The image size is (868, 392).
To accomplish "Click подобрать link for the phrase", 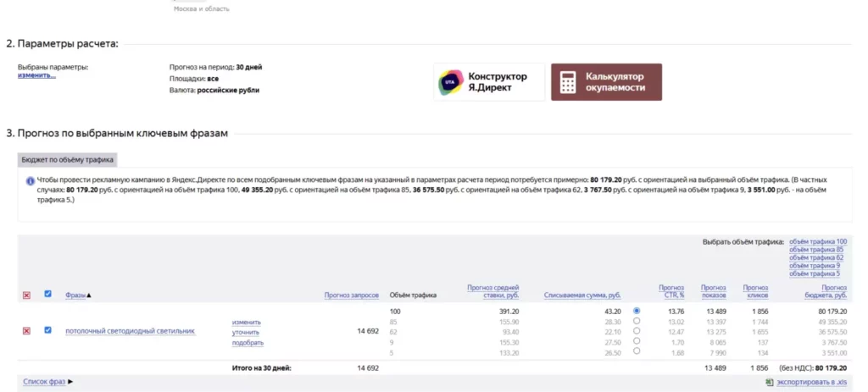I will (248, 343).
